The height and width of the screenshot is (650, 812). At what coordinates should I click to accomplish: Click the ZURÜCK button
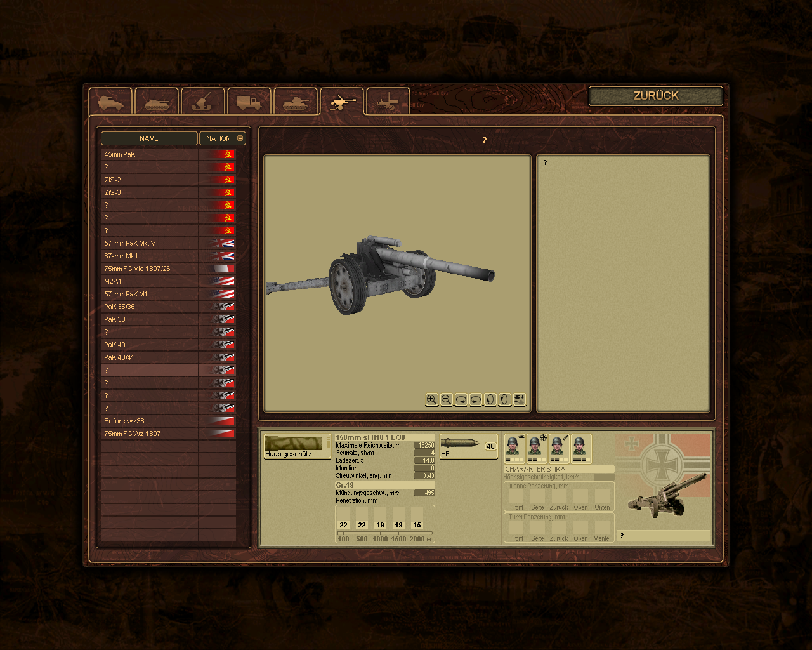[656, 96]
